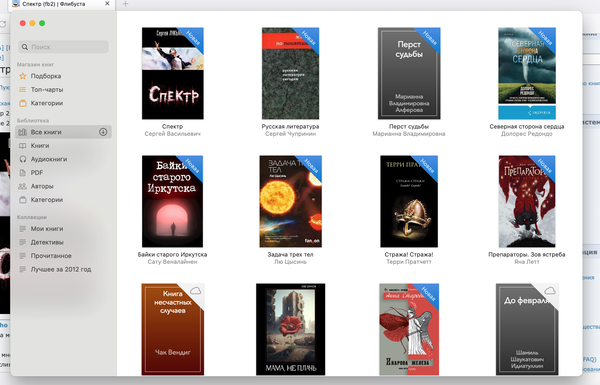The width and height of the screenshot is (600, 385).
Task: Open a new browser tab with plus button
Action: point(125,4)
